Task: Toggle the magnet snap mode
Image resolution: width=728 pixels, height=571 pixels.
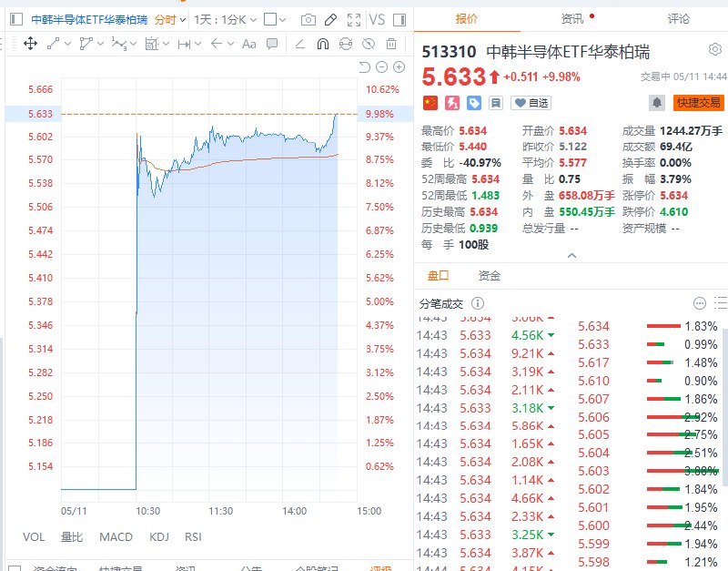Action: [323, 44]
